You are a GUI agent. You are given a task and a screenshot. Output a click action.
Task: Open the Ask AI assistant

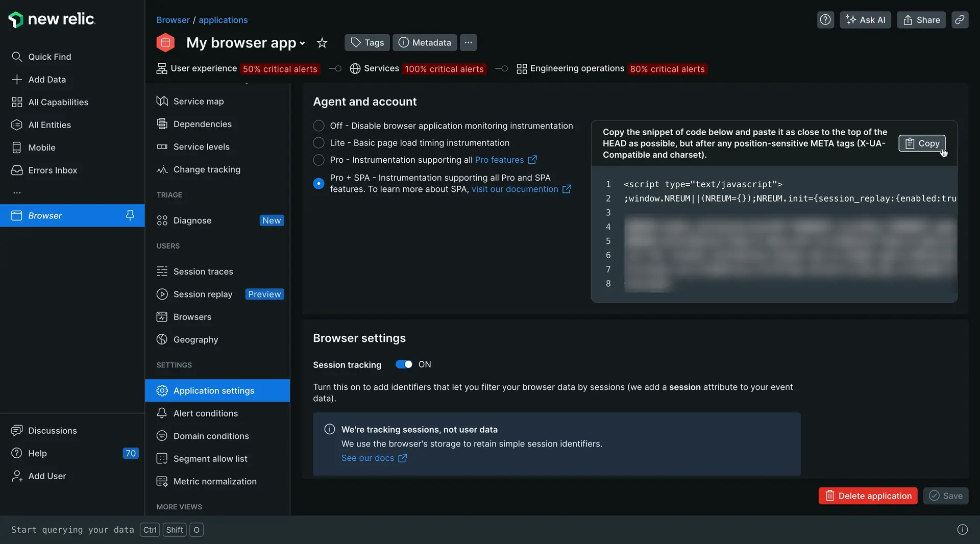pos(865,20)
